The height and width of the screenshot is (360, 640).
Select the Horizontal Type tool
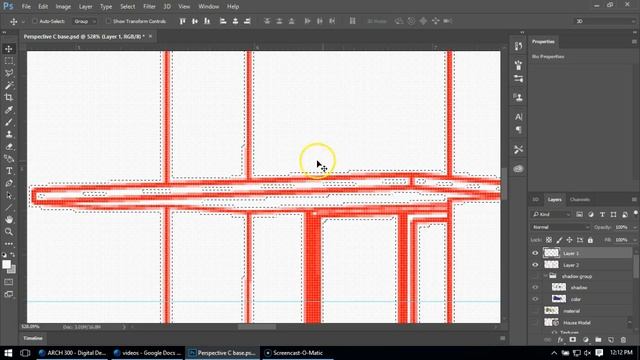[x=9, y=171]
